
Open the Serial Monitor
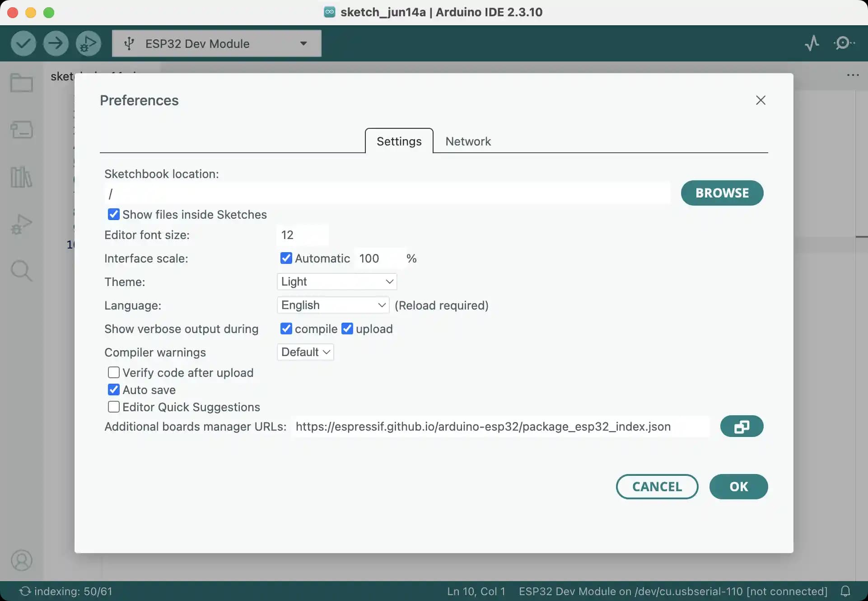(x=844, y=43)
